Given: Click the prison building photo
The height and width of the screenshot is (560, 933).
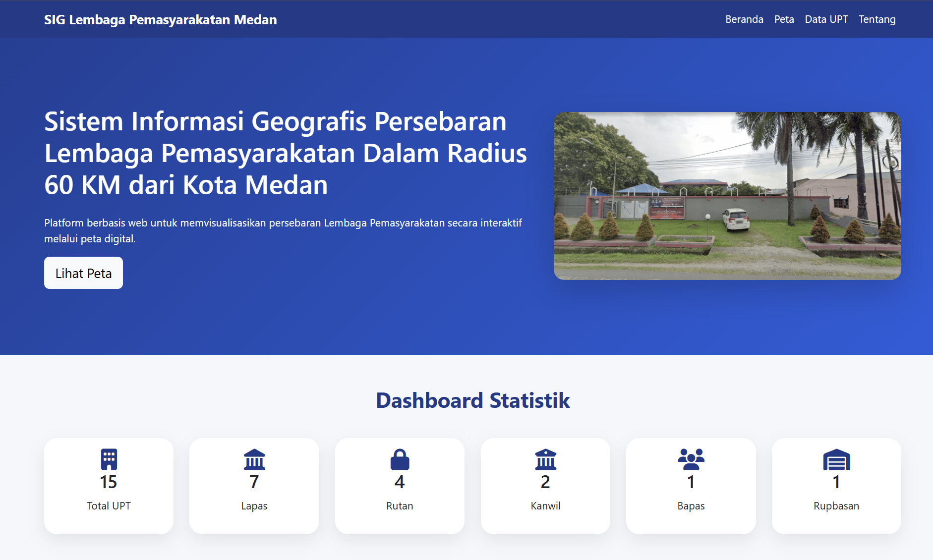Looking at the screenshot, I should 727,196.
